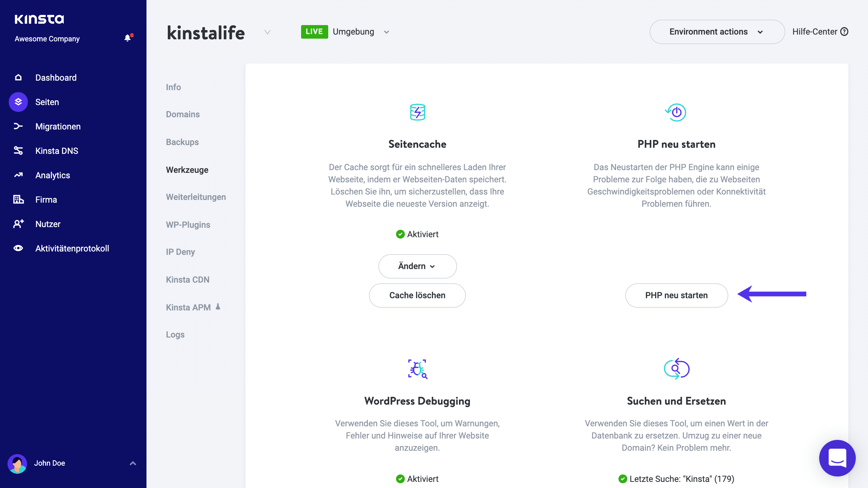The image size is (868, 488).
Task: Open notifications via the bell icon
Action: coord(127,38)
